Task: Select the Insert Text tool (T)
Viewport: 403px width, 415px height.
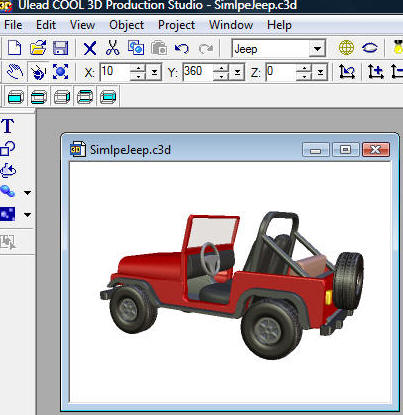Action: [x=8, y=126]
